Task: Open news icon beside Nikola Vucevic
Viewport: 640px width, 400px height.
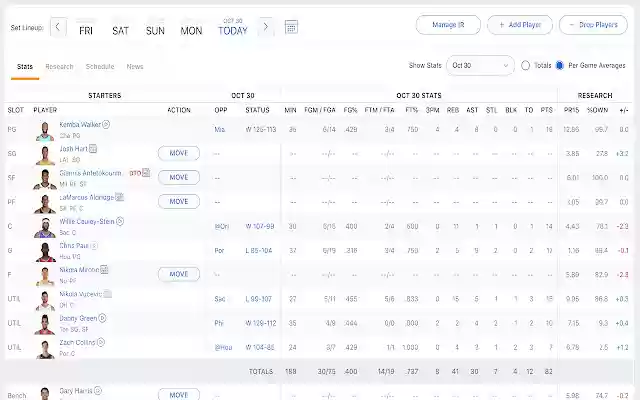Action: click(x=107, y=294)
